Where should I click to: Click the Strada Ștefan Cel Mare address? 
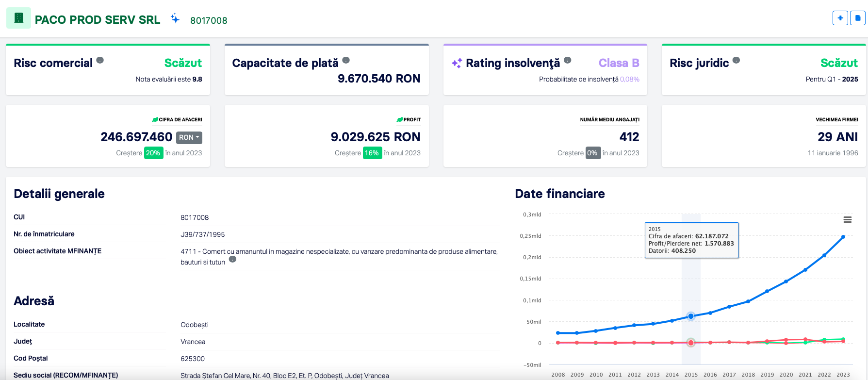(285, 376)
